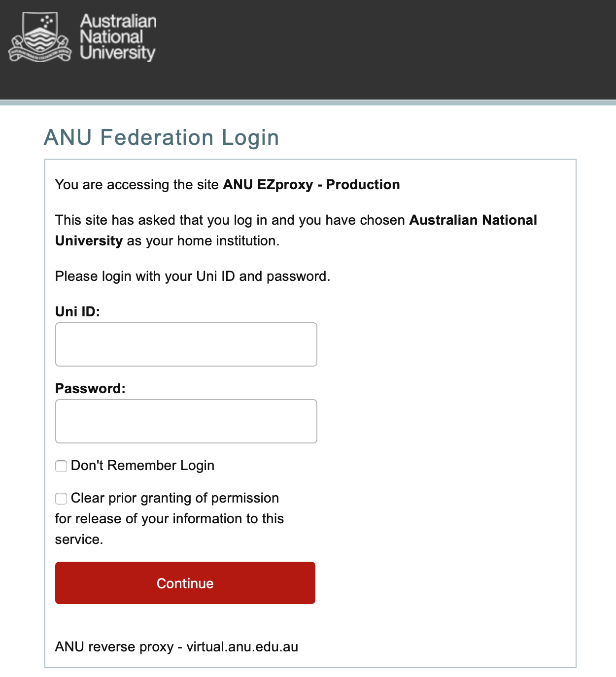Screen dimensions: 616x677
Task: Click the bold "ANU EZproxy - Production" text
Action: tap(311, 184)
